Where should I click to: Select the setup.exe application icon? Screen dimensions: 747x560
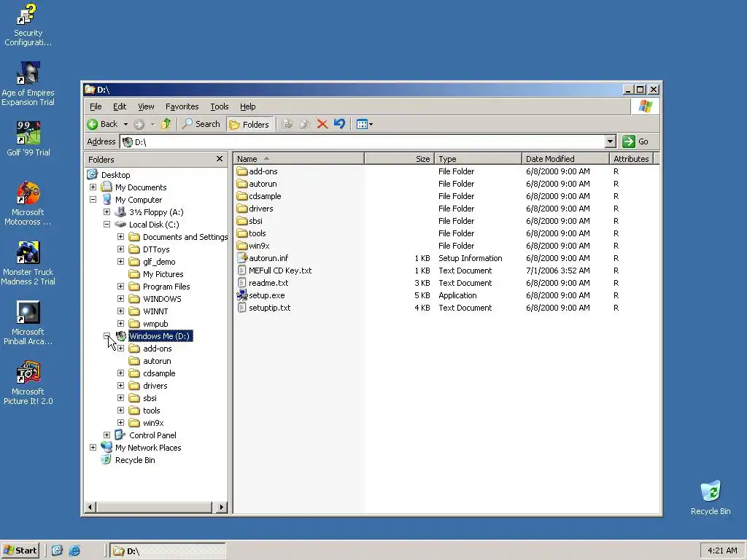pyautogui.click(x=242, y=295)
